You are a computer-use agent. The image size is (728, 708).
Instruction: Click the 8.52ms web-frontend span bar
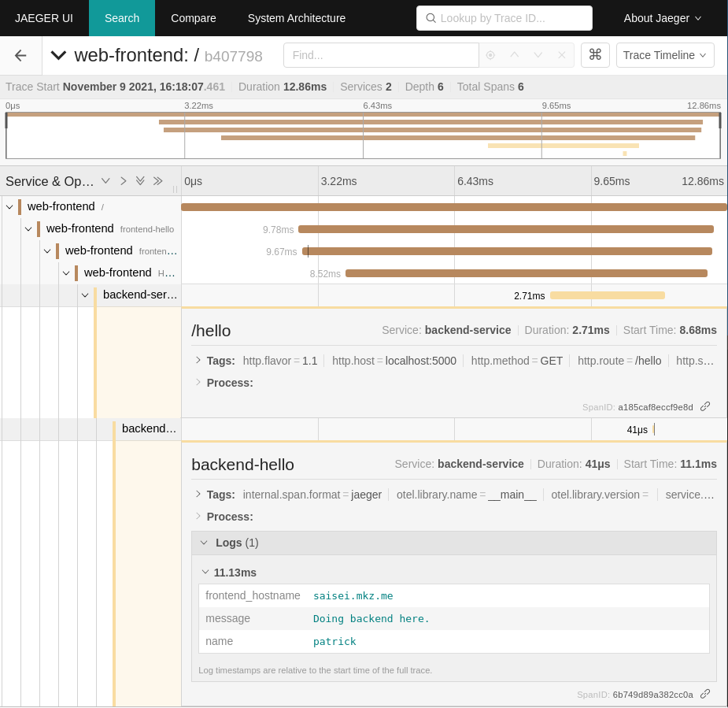coord(527,273)
